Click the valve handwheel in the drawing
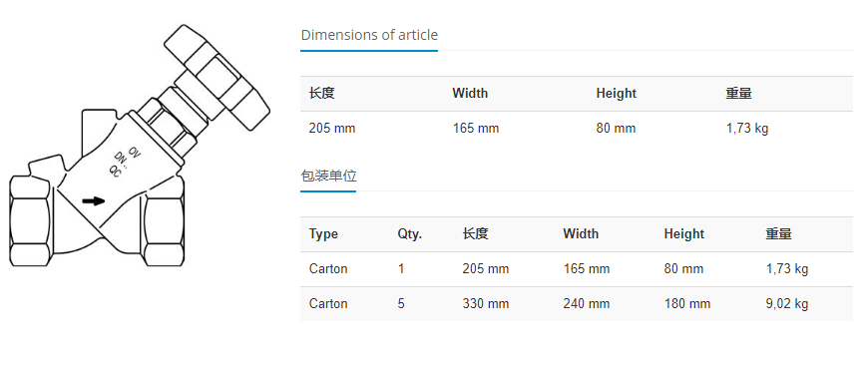Image resolution: width=868 pixels, height=365 pixels. (217, 77)
